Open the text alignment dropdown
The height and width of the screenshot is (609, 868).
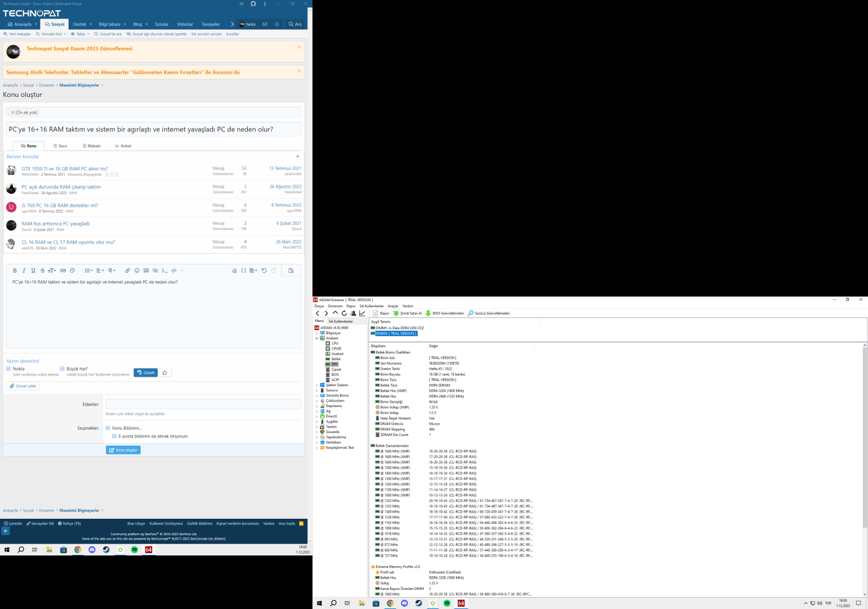(x=100, y=271)
